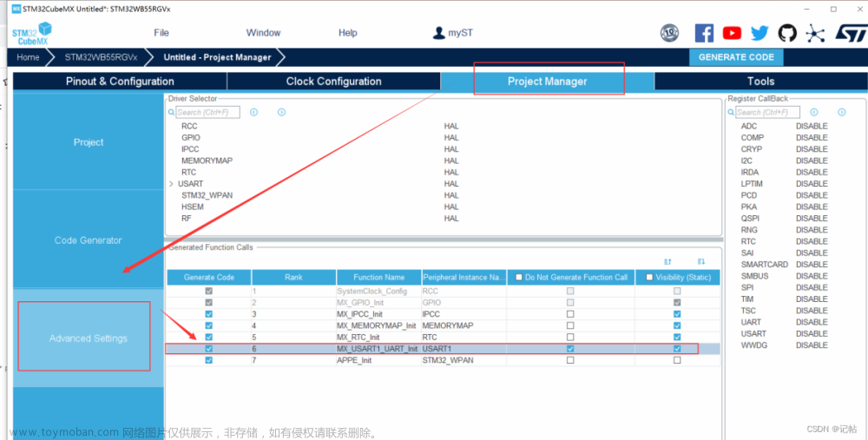868x440 pixels.
Task: Switch to the Tools tab
Action: pos(760,82)
